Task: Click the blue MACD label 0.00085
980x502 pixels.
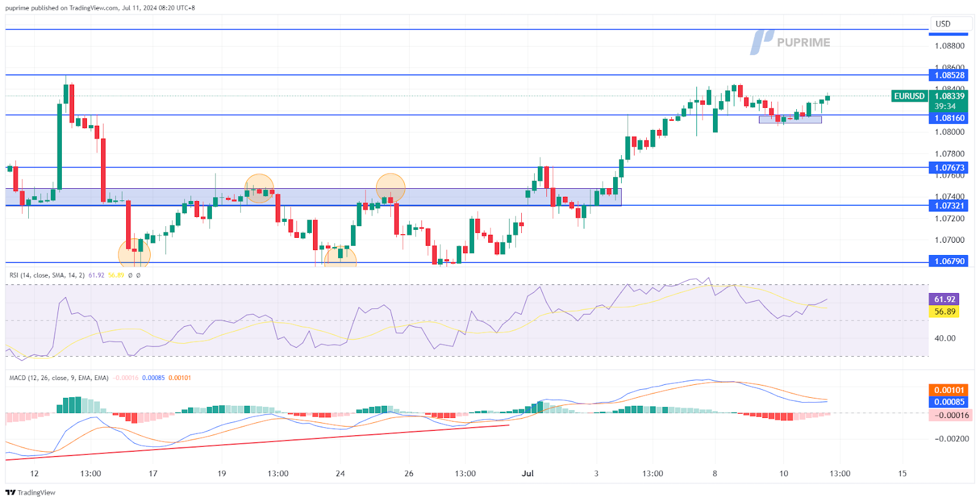Action: 949,402
